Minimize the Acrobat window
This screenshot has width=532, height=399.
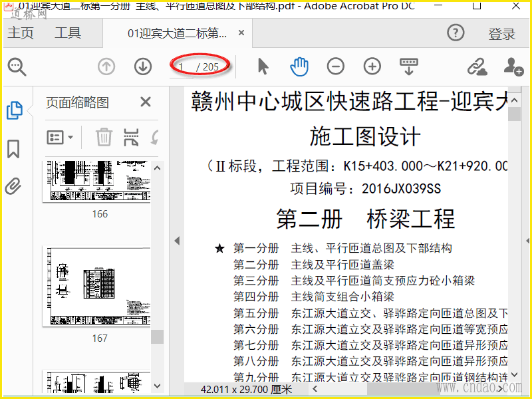pos(438,5)
